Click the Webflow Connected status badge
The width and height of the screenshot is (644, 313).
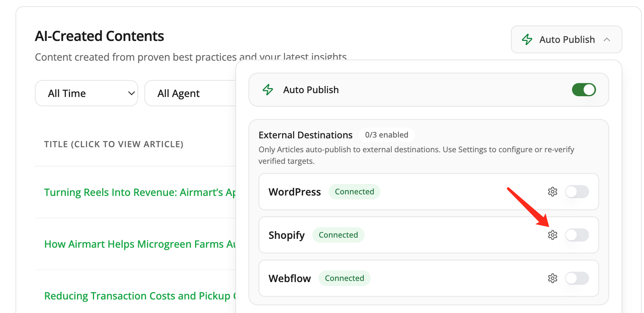344,278
